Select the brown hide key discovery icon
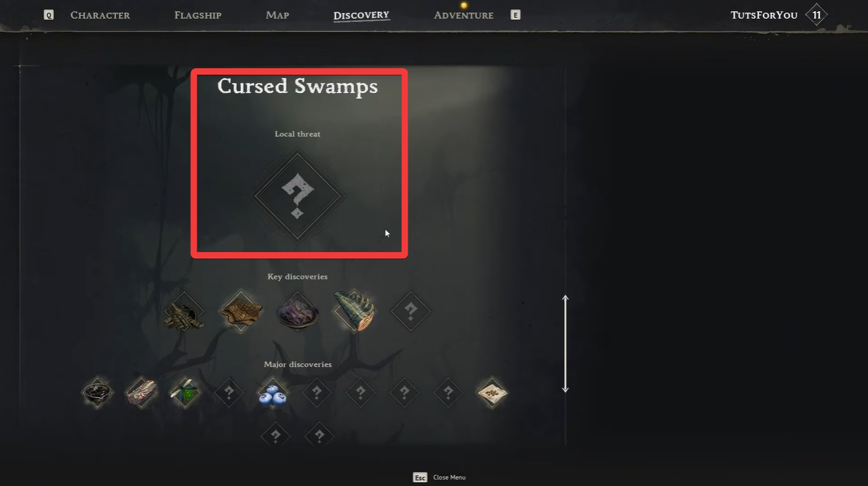This screenshot has height=486, width=868. [x=241, y=312]
